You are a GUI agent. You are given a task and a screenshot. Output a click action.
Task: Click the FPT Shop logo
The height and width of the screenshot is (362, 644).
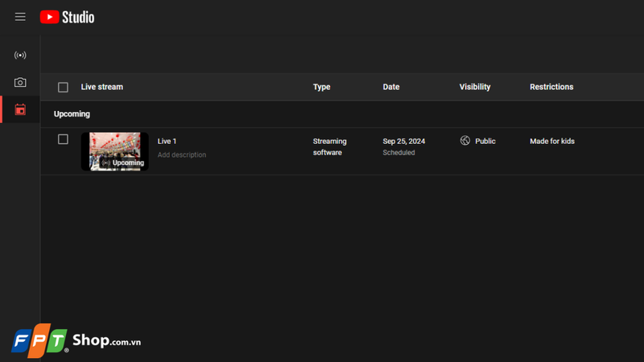click(x=76, y=340)
